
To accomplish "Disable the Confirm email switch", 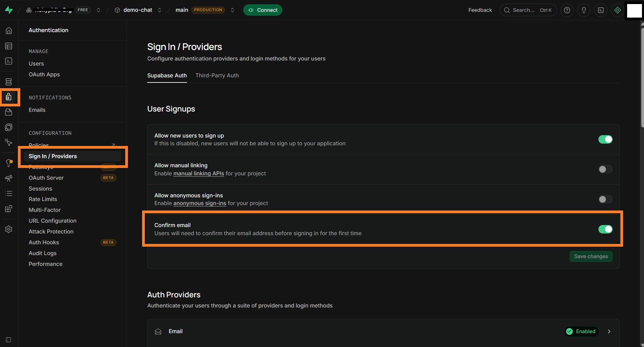I will coord(605,229).
